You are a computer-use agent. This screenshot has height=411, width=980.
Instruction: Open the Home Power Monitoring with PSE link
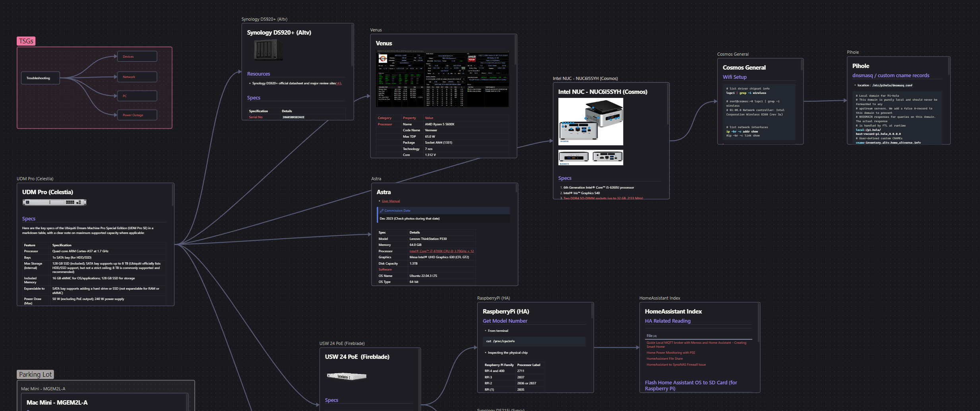click(670, 353)
